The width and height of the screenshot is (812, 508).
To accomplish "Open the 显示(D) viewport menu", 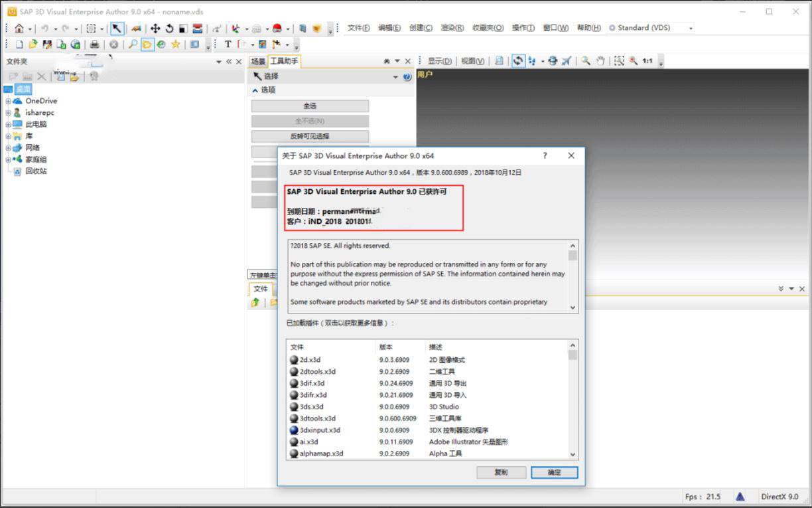I will [439, 61].
